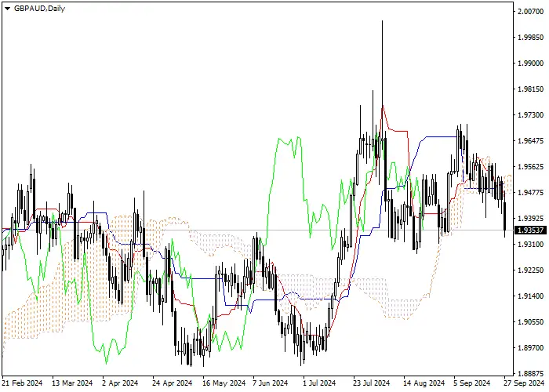The height and width of the screenshot is (392, 549).
Task: Click the 5 Sep 2024 date label
Action: [472, 383]
